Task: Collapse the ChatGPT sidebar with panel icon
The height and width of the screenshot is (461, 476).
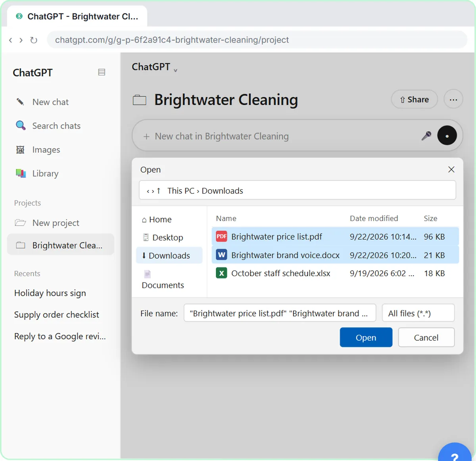Action: coord(102,72)
